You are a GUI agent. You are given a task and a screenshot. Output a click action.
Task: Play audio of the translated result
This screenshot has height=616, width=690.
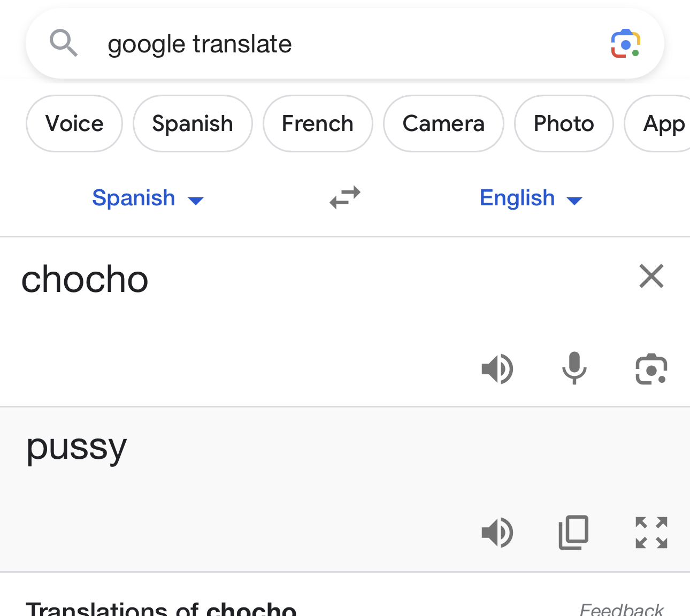(x=497, y=533)
